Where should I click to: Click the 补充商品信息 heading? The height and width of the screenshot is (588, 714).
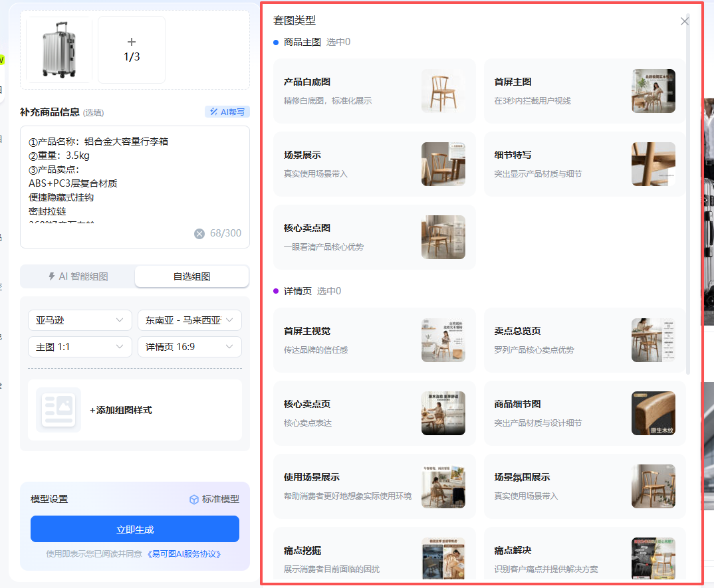50,112
